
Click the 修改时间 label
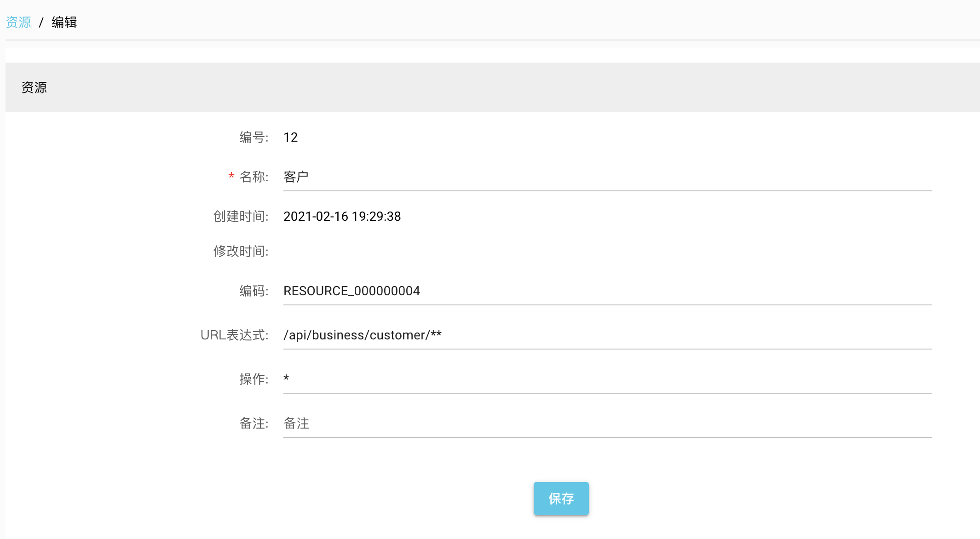point(241,252)
